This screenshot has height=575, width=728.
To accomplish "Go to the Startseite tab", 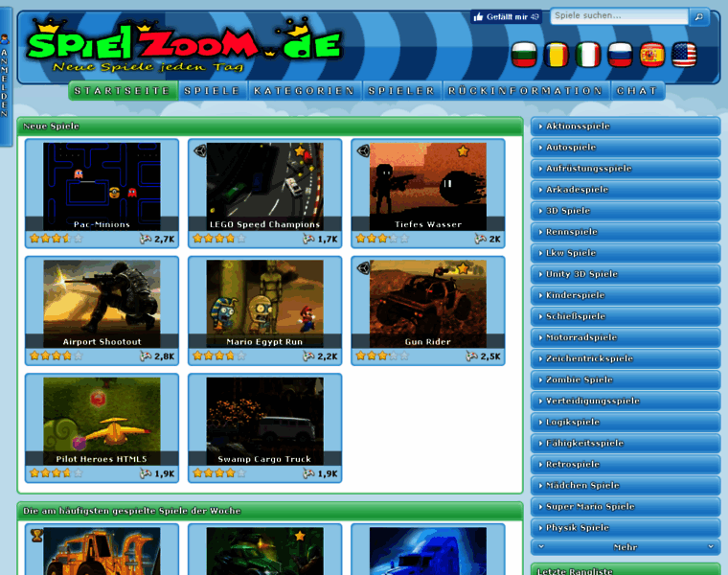I will click(123, 91).
